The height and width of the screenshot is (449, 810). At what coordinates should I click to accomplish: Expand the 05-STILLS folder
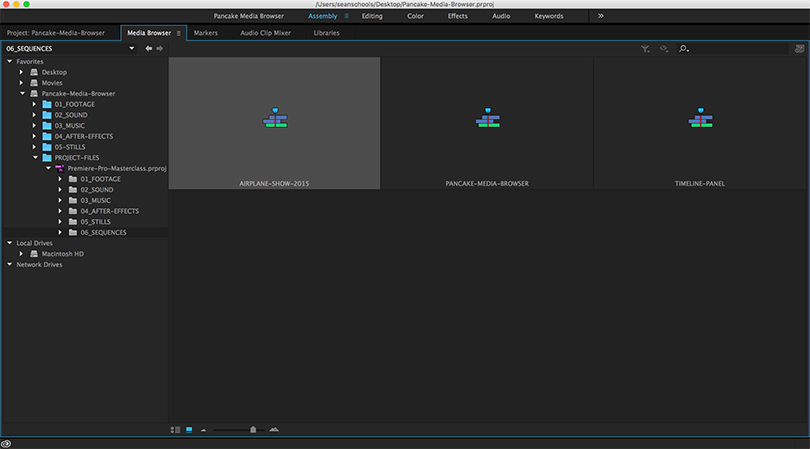tap(35, 147)
